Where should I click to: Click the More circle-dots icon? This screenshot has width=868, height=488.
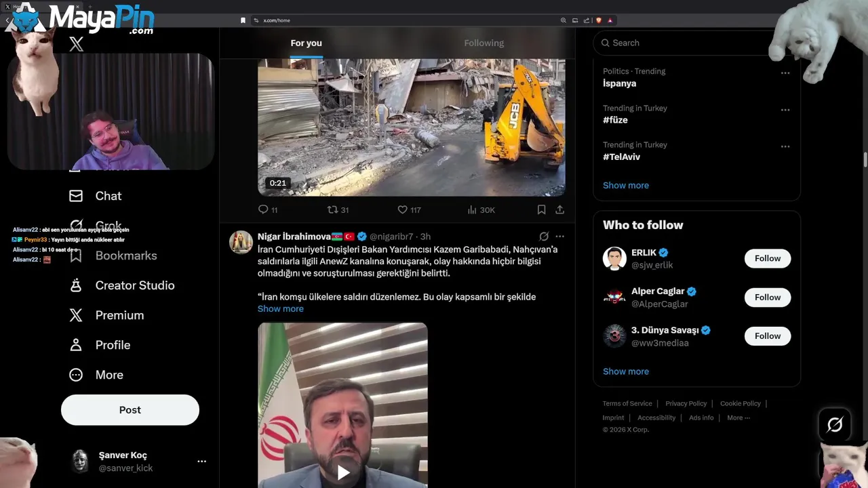coord(76,375)
